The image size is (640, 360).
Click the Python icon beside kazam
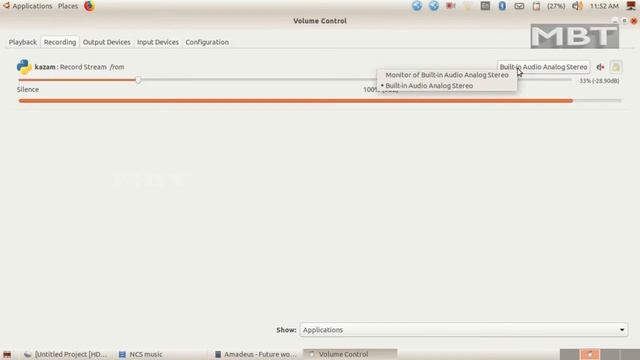point(24,67)
